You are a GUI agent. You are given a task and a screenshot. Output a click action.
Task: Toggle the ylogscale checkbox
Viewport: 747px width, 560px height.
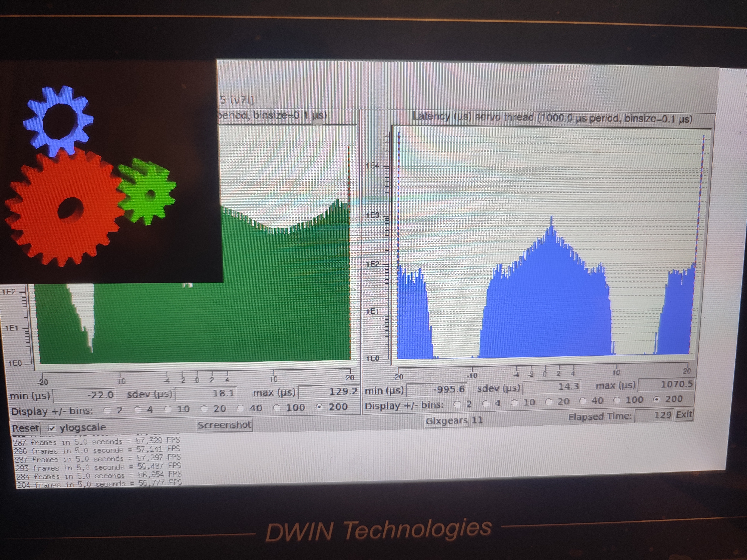pyautogui.click(x=52, y=428)
